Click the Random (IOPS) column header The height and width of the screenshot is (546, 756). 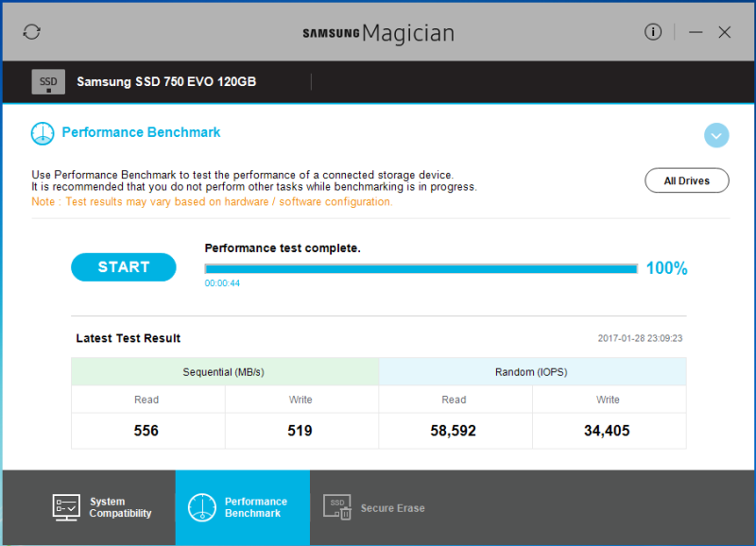pyautogui.click(x=532, y=371)
